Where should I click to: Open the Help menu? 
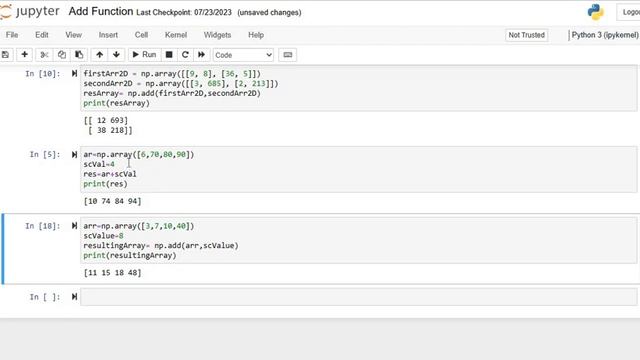click(x=256, y=35)
